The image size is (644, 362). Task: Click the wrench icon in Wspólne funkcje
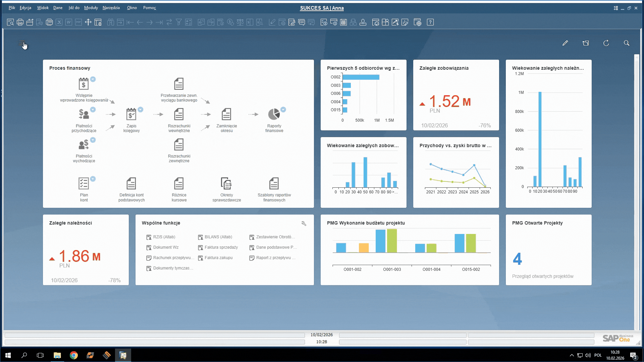(304, 224)
